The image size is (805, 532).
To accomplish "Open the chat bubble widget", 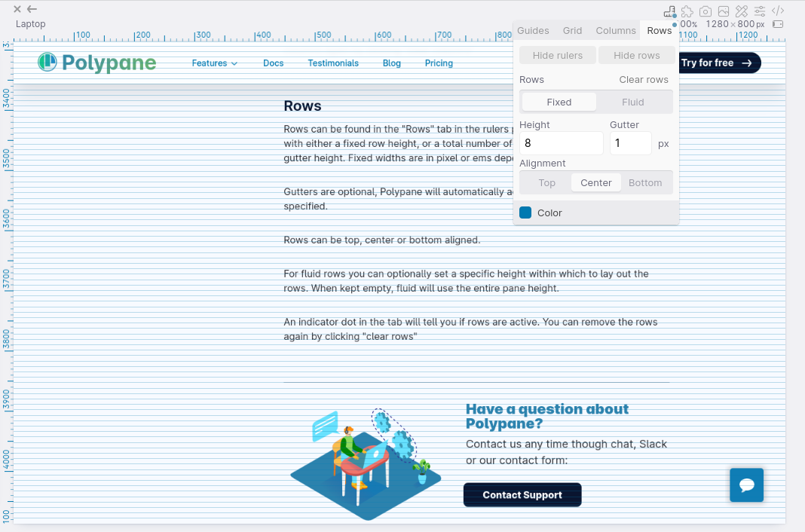I will pyautogui.click(x=746, y=485).
